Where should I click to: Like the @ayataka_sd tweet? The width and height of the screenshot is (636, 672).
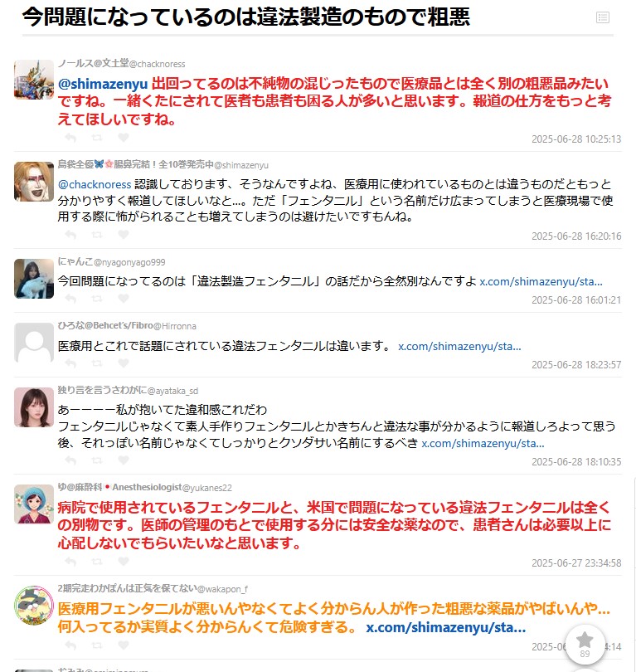click(124, 460)
